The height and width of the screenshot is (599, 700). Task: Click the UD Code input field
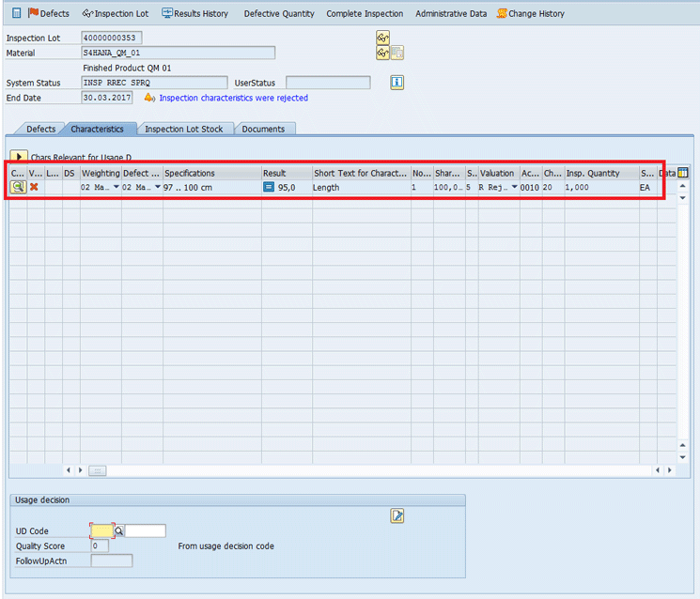[x=101, y=531]
